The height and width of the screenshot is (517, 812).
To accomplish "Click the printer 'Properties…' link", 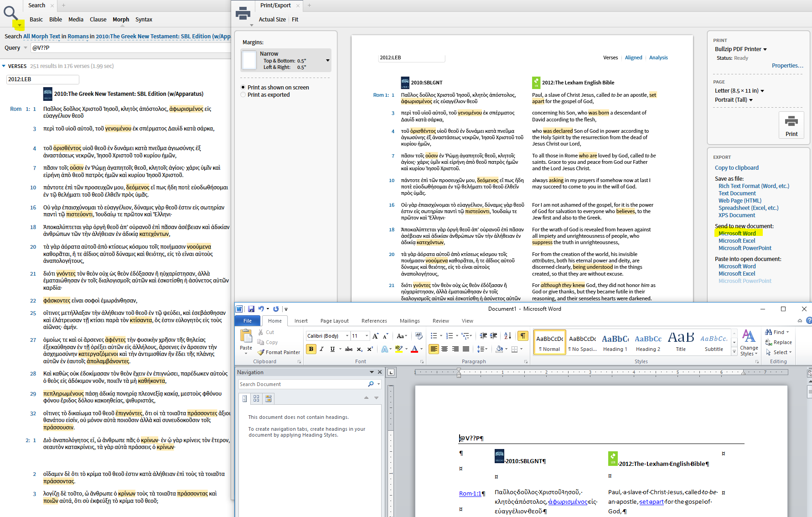I will 787,65.
